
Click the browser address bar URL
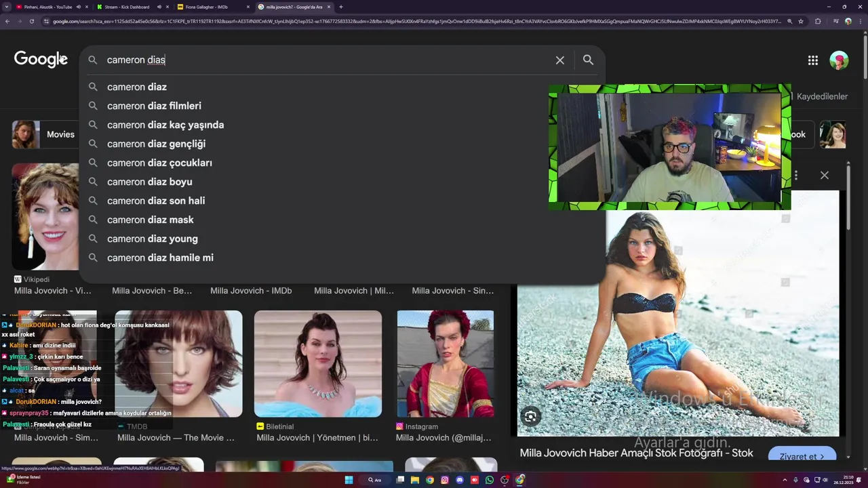click(x=416, y=22)
